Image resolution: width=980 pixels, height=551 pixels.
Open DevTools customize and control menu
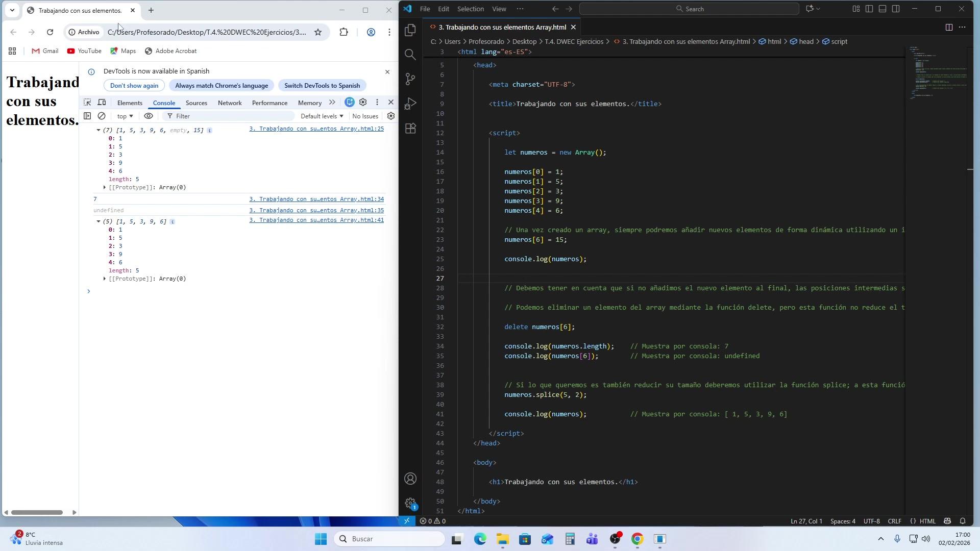click(377, 103)
